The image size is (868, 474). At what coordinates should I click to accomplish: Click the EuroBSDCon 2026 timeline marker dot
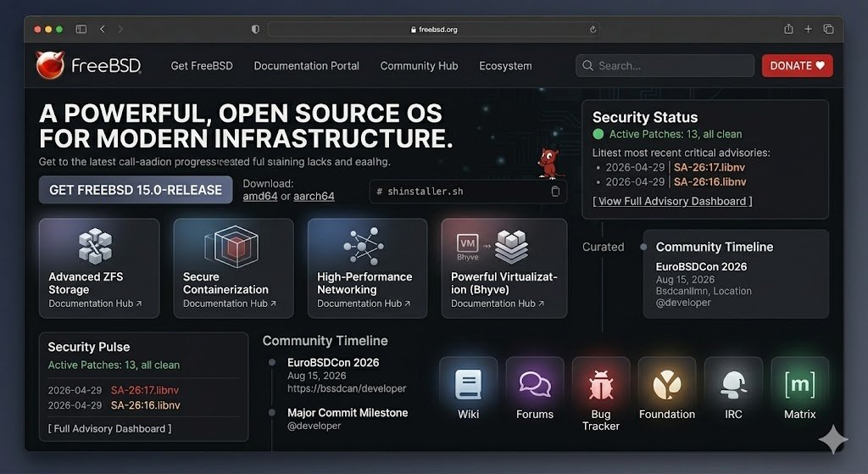pyautogui.click(x=272, y=363)
